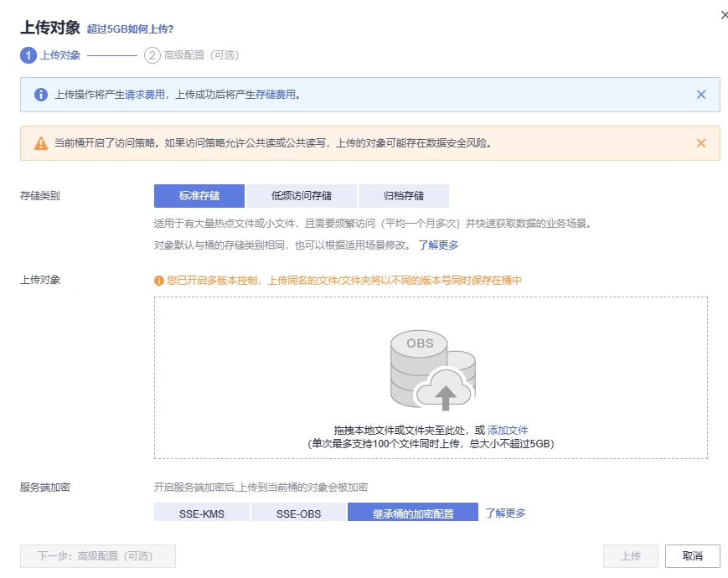Click the blue info icon in notice

pos(40,95)
